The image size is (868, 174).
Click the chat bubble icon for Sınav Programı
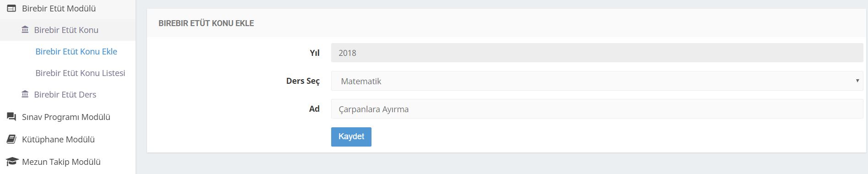pos(11,117)
